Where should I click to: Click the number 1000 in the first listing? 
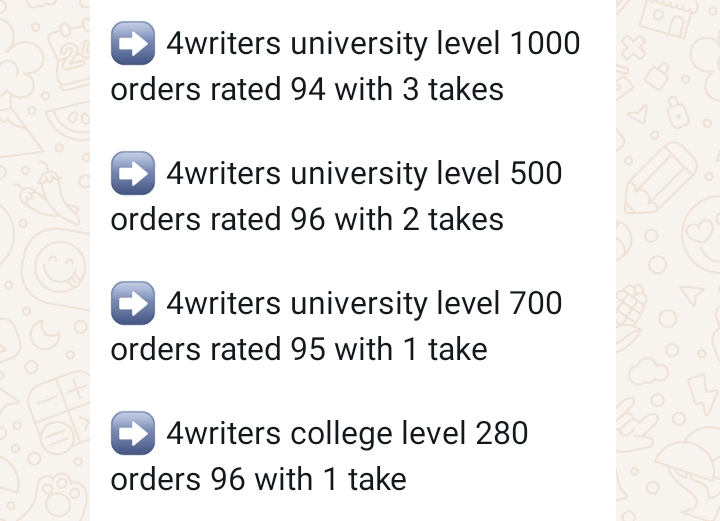(x=545, y=44)
